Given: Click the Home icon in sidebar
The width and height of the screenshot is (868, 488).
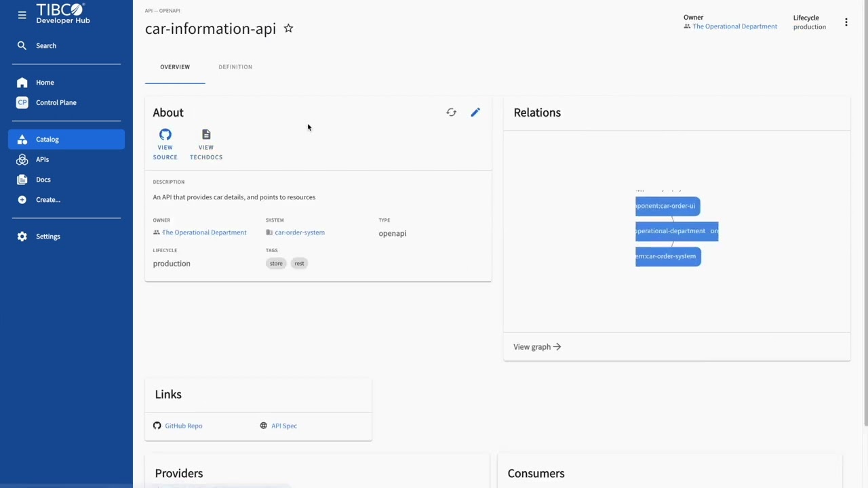Looking at the screenshot, I should 22,82.
